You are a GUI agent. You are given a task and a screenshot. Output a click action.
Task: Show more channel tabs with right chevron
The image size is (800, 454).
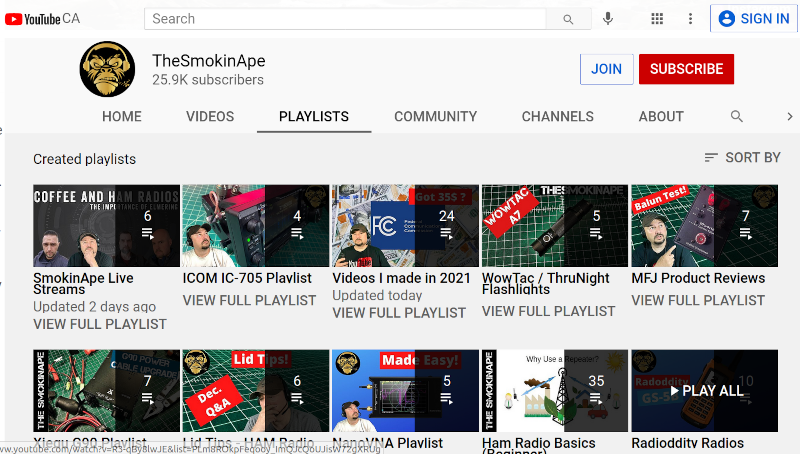click(789, 116)
